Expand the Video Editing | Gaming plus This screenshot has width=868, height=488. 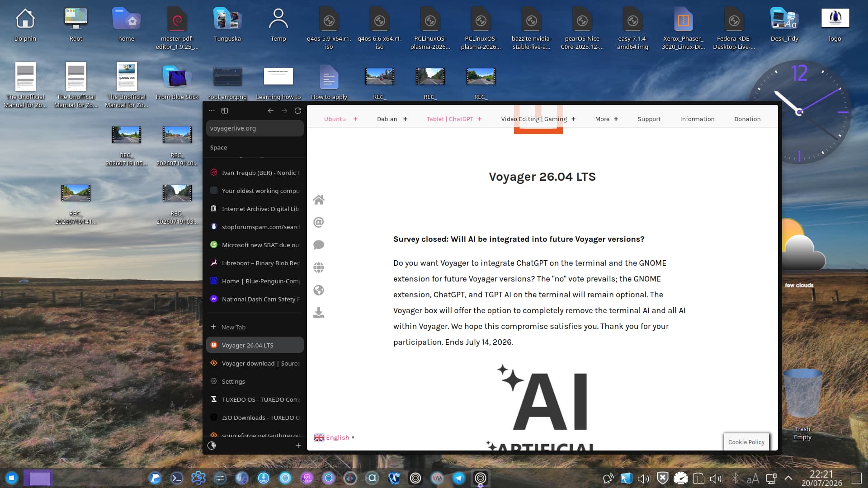[x=574, y=119]
